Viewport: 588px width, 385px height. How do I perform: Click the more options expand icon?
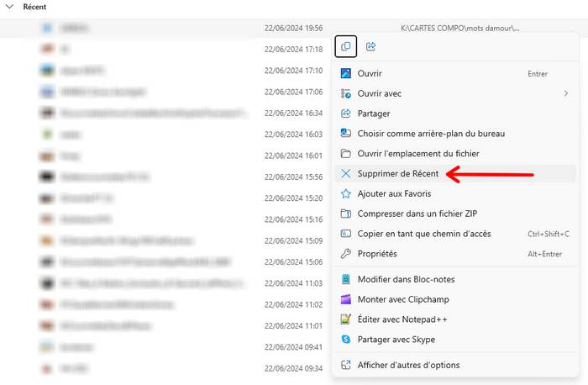[346, 365]
